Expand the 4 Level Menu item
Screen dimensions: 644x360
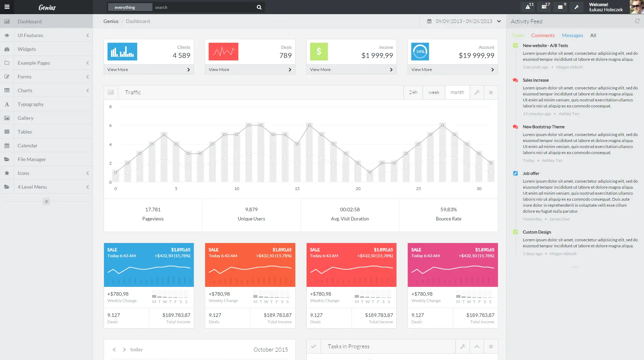pyautogui.click(x=46, y=187)
